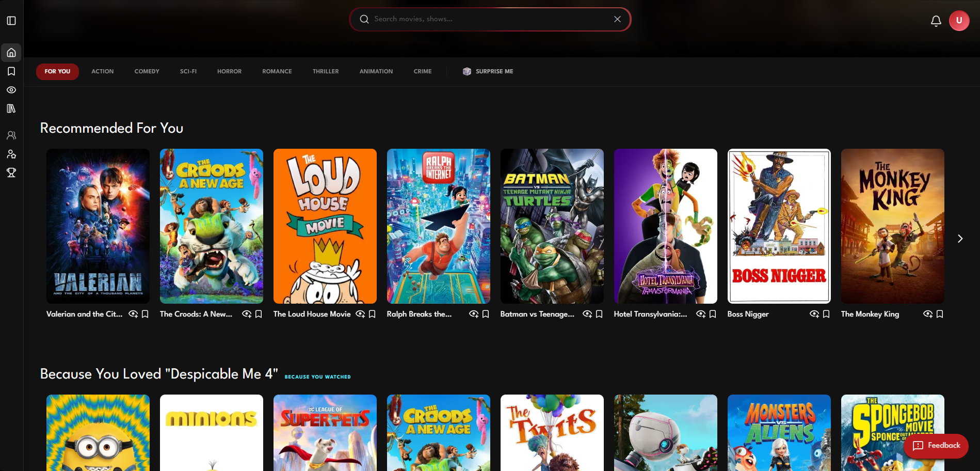The width and height of the screenshot is (980, 471).
Task: Focus the search movies input field
Action: [489, 19]
